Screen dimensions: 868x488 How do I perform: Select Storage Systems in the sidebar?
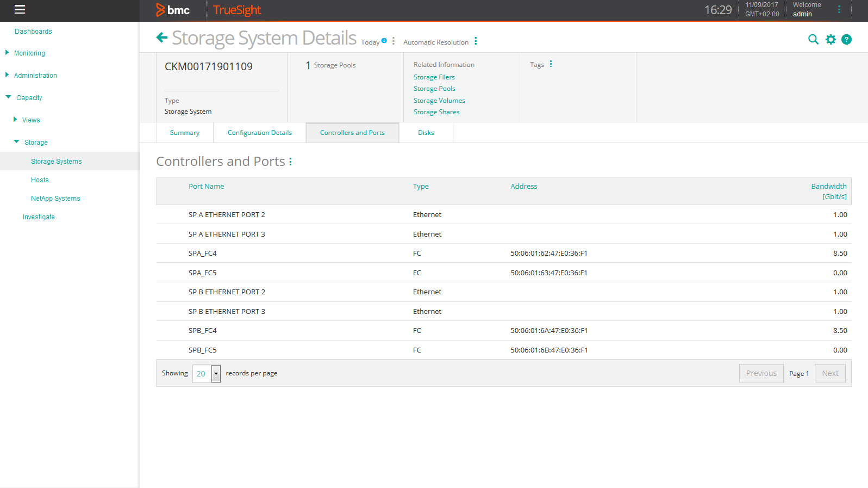point(57,162)
